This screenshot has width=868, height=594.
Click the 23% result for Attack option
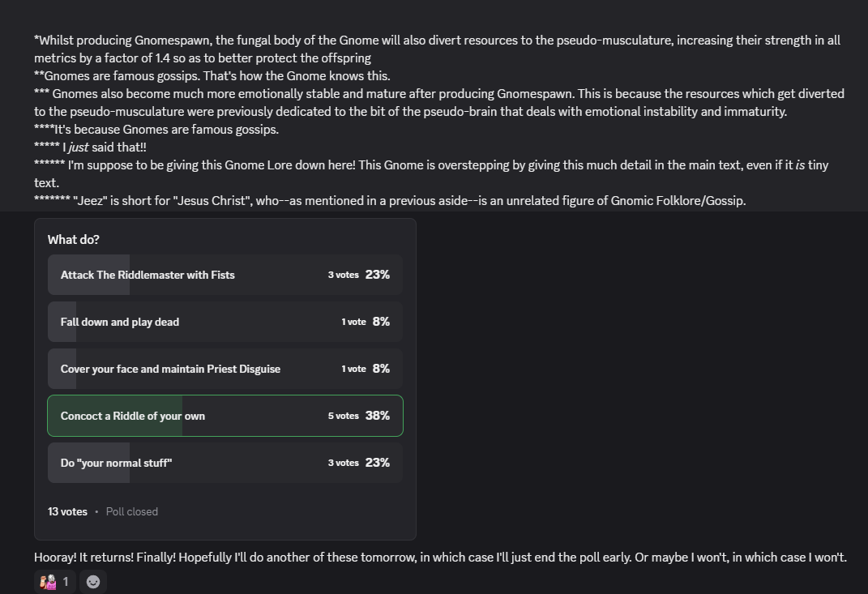378,275
